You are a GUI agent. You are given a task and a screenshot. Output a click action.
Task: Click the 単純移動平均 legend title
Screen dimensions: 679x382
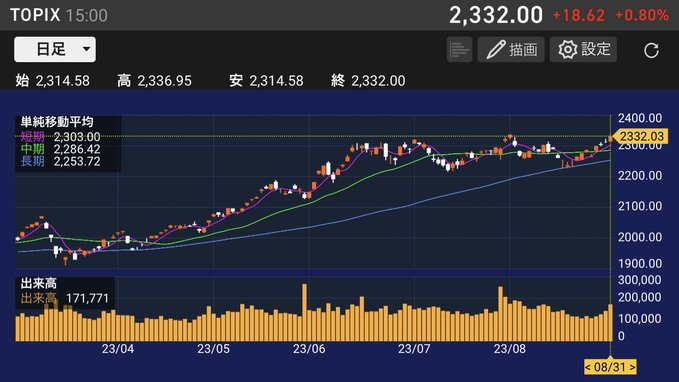57,122
